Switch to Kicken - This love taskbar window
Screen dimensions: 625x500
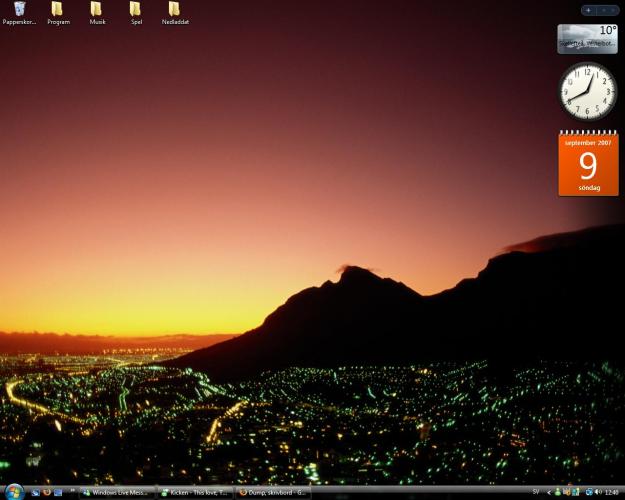(195, 492)
